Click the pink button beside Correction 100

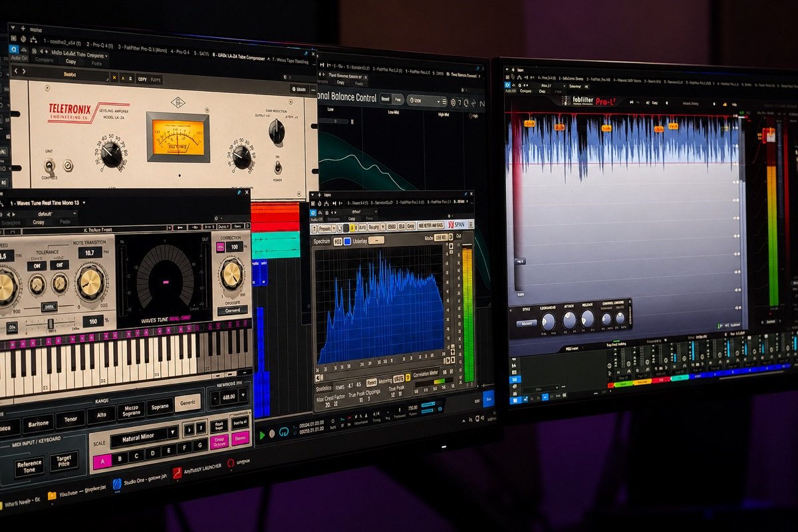[x=220, y=247]
